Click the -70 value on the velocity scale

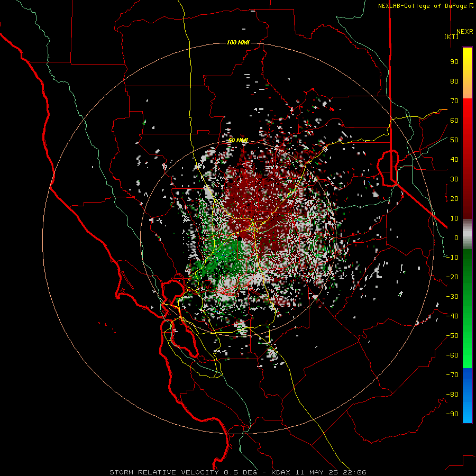452,375
